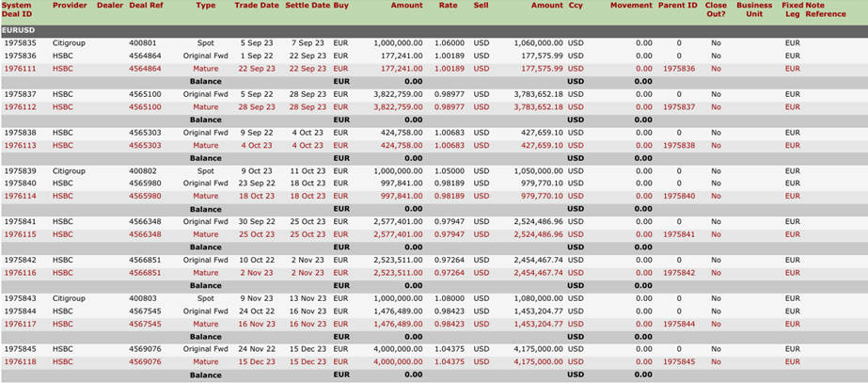Click parent ID 1975837
Viewport: 868px width, 383px height.
pyautogui.click(x=679, y=107)
